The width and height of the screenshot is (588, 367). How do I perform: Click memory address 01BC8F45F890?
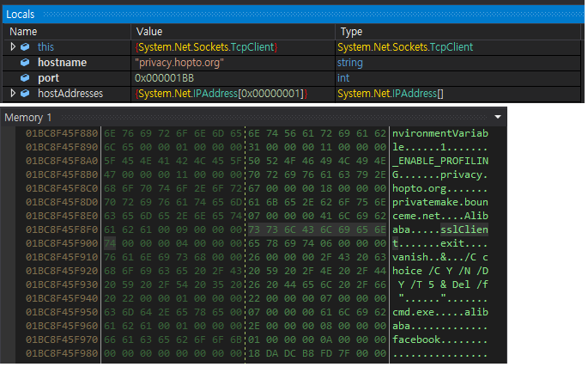coord(62,147)
